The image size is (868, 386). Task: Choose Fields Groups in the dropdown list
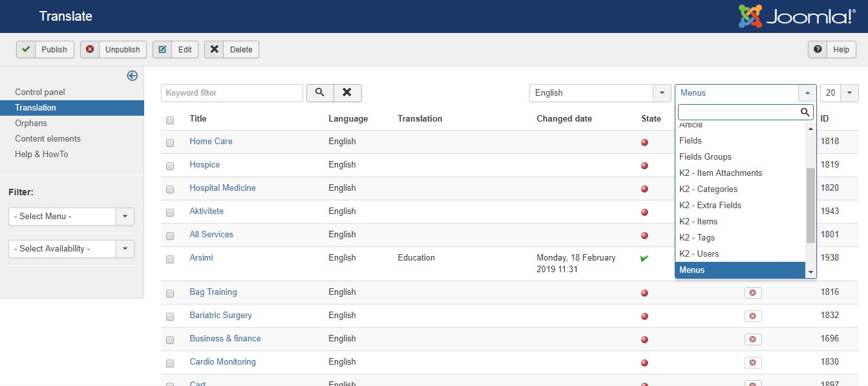(x=741, y=156)
